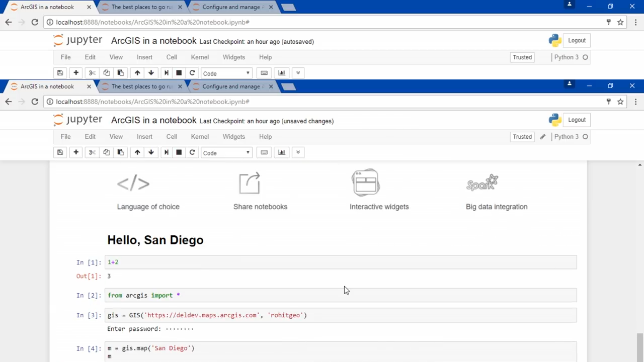Screen dimensions: 644x362
Task: Move cell down arrow in unsaved-changes window
Action: pos(151,152)
